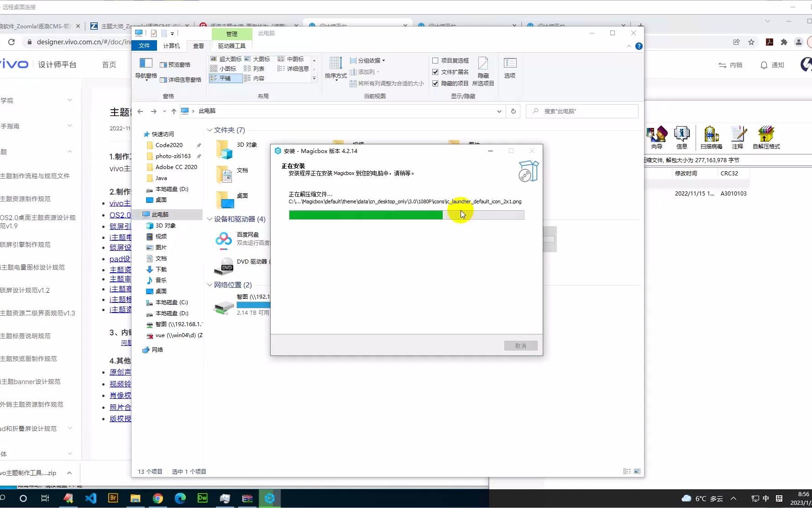Select Small icons (小图标) layout
The image size is (812, 508).
click(x=223, y=69)
